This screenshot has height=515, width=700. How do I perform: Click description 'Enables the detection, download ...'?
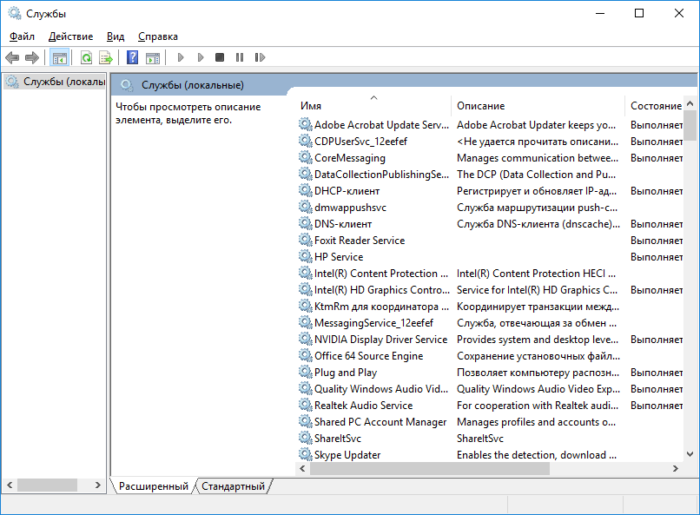click(537, 455)
